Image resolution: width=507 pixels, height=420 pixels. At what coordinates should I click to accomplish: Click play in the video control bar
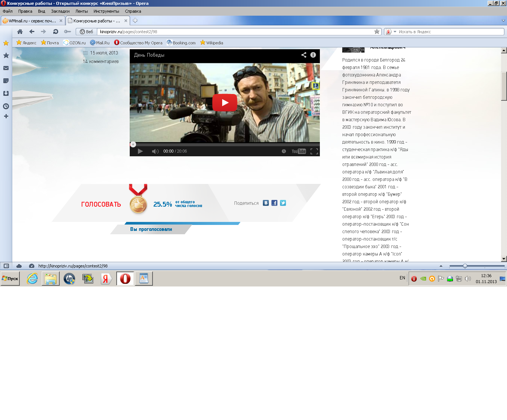coord(140,151)
